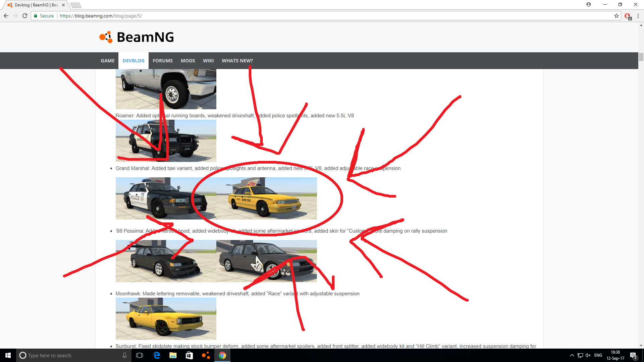Viewport: 644px width, 362px height.
Task: Open the grey Pessima custom skin image
Action: coord(267,261)
